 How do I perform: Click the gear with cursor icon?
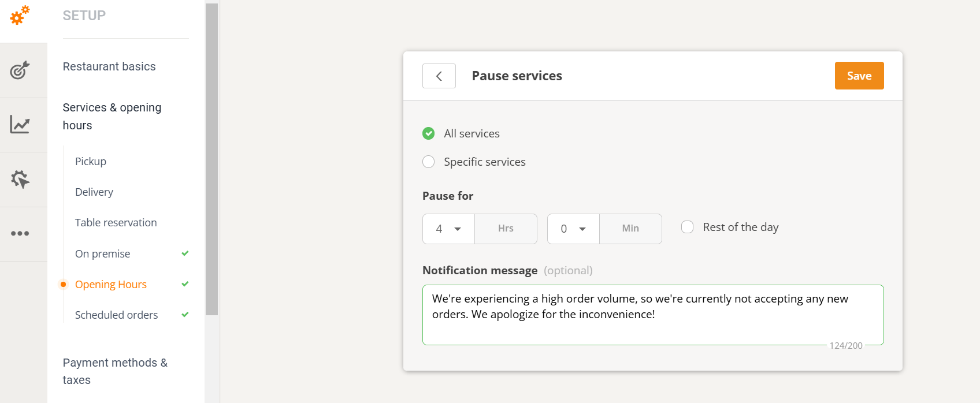click(x=20, y=179)
